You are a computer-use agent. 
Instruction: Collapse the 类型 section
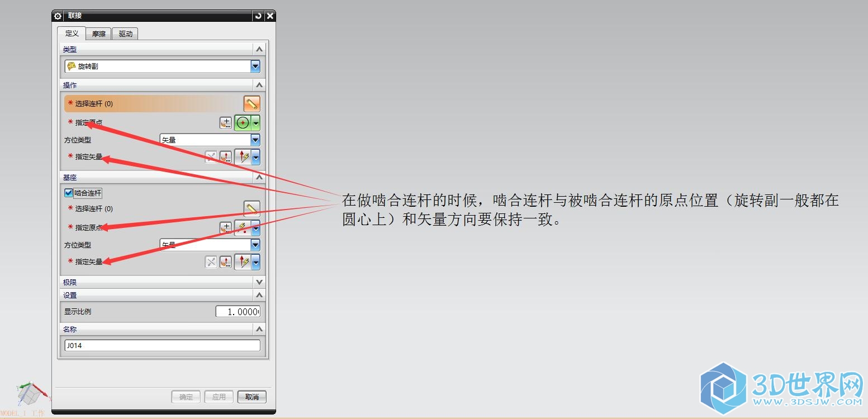coord(259,49)
